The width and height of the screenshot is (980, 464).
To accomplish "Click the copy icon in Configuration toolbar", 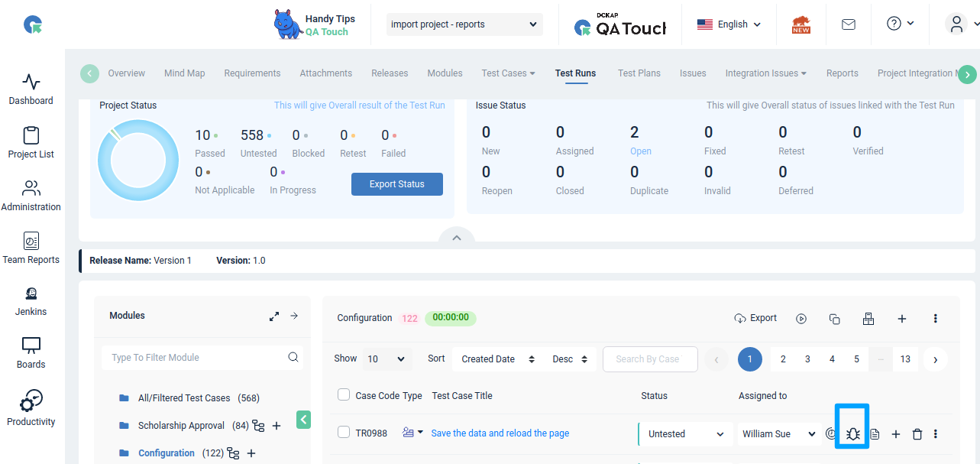I will click(834, 319).
